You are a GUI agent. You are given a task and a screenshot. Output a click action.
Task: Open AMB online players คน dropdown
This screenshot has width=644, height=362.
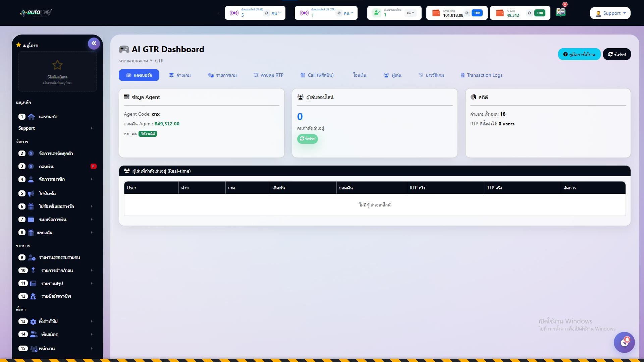276,13
